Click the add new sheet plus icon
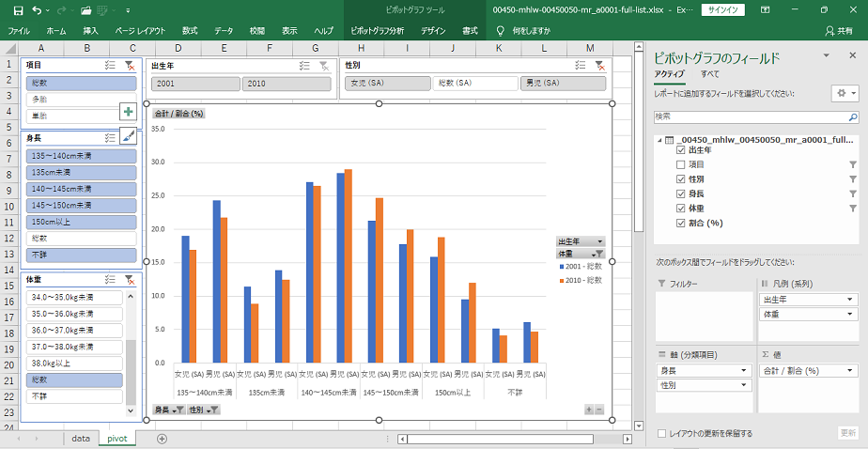This screenshot has height=449, width=868. click(162, 439)
